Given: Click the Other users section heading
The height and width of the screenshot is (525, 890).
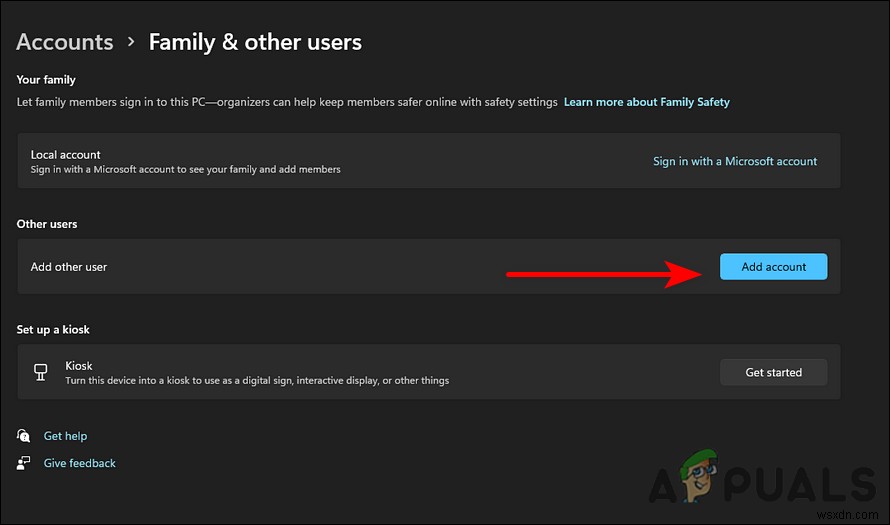Looking at the screenshot, I should coord(47,224).
